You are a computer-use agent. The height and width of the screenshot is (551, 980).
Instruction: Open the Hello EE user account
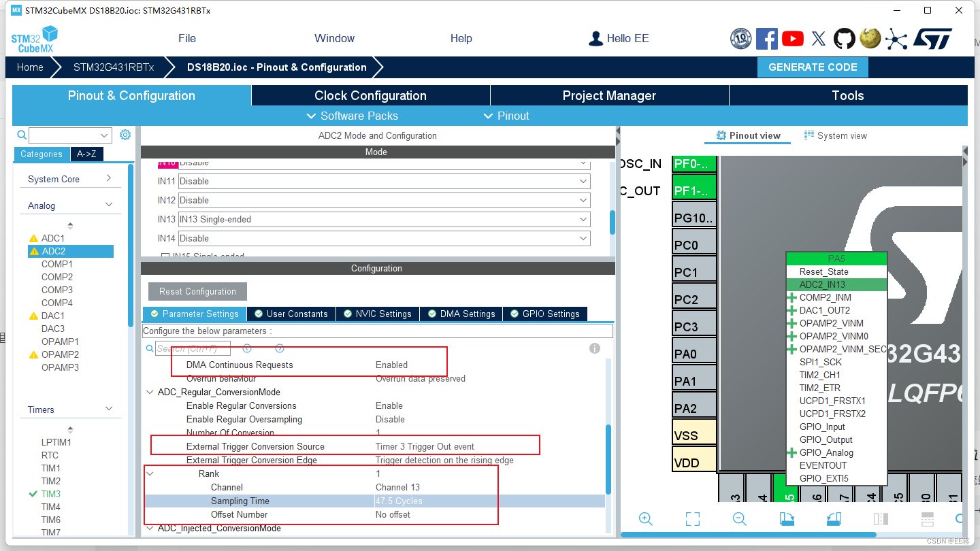point(619,38)
